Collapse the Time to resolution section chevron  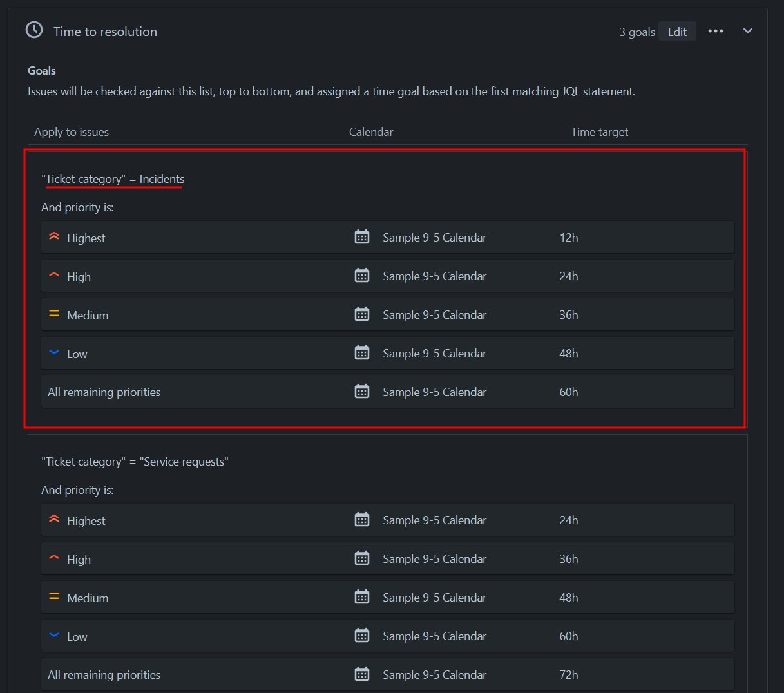coord(747,31)
